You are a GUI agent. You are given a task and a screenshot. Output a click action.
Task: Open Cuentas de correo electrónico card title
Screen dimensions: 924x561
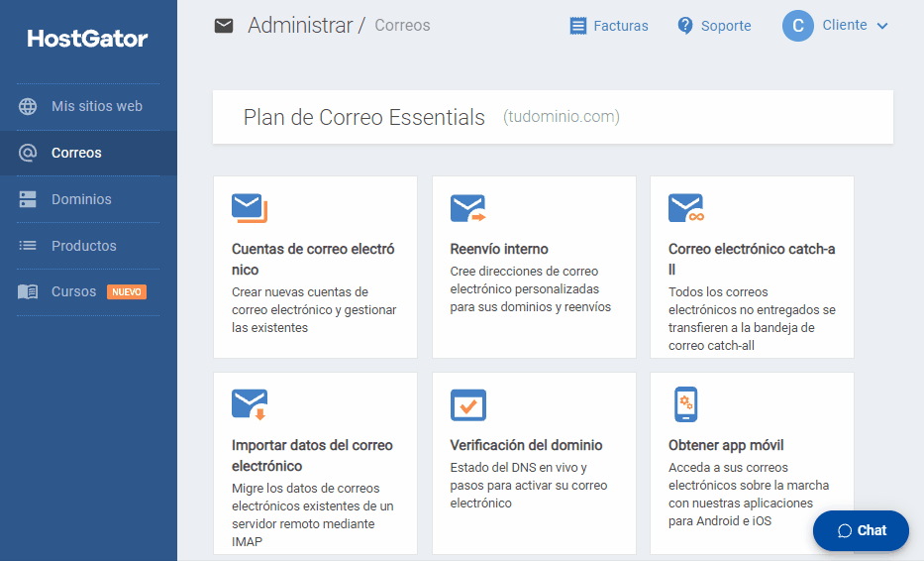coord(313,259)
